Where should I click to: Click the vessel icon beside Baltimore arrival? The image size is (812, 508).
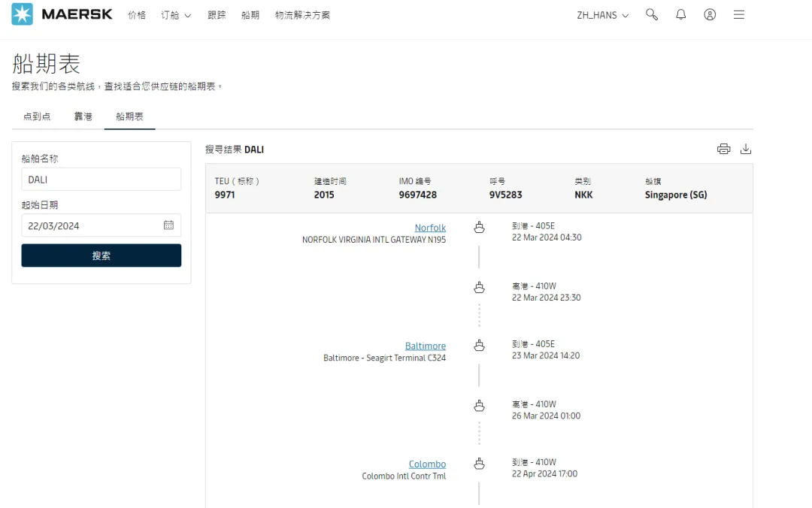click(479, 346)
